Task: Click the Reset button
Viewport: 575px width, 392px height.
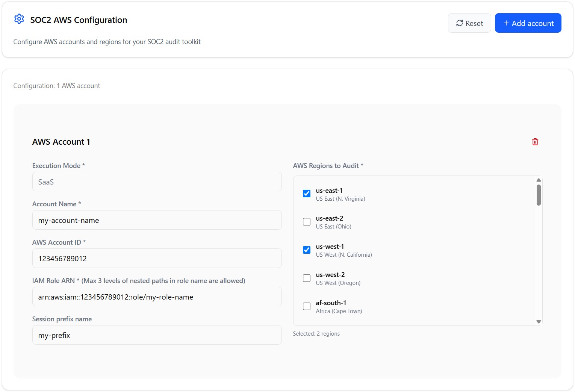Action: [x=469, y=23]
